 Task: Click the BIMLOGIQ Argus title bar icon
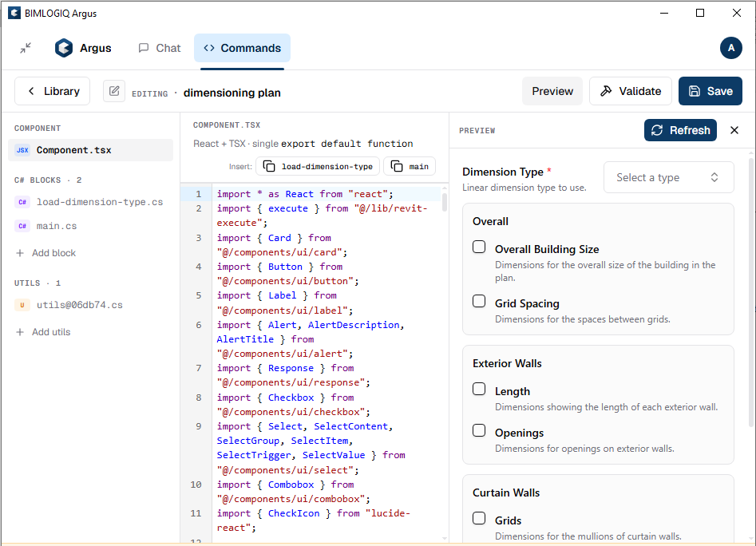(x=14, y=13)
